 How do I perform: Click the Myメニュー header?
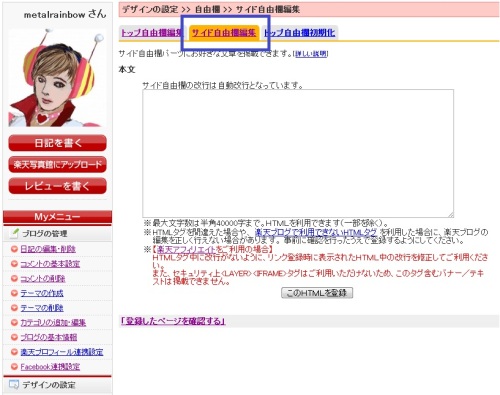tap(57, 217)
